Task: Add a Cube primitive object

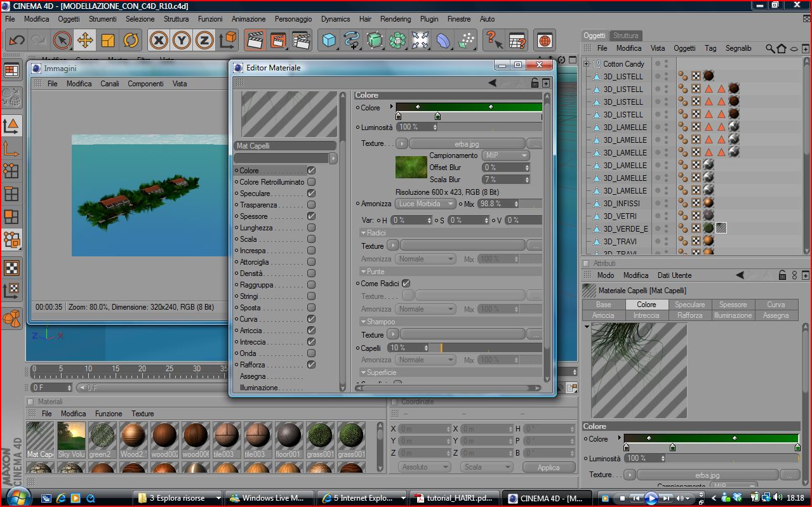Action: pyautogui.click(x=329, y=41)
